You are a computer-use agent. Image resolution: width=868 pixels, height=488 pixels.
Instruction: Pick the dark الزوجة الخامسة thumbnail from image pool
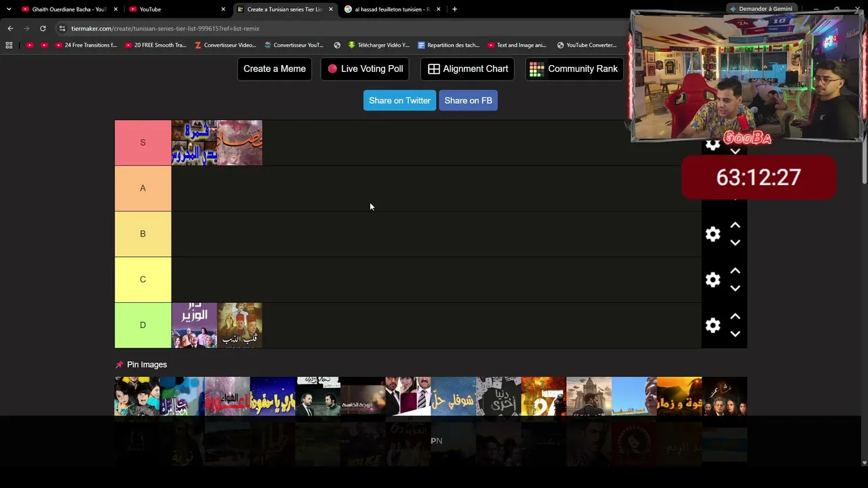pyautogui.click(x=363, y=396)
